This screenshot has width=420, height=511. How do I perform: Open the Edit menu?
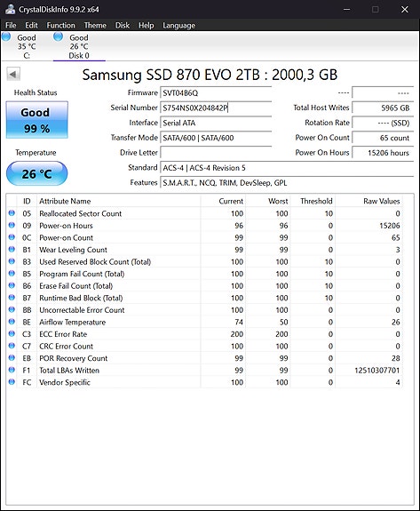[31, 26]
